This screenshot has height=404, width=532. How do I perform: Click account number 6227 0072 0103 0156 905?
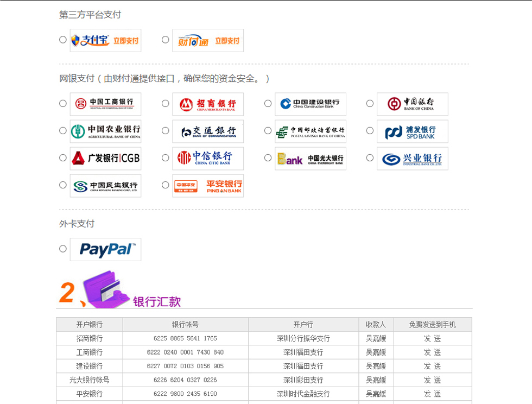(185, 367)
